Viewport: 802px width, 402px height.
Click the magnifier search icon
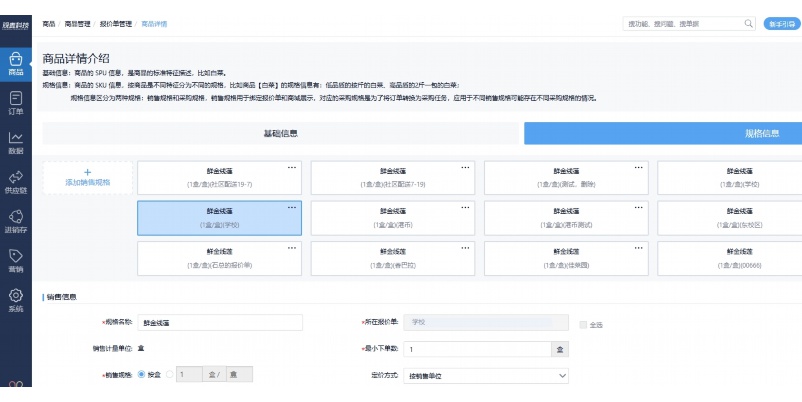(x=748, y=24)
